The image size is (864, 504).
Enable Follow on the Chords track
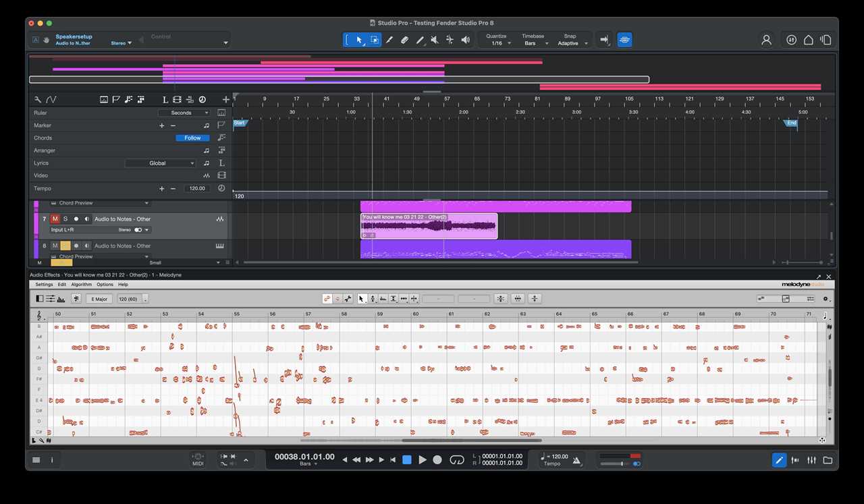pos(192,138)
